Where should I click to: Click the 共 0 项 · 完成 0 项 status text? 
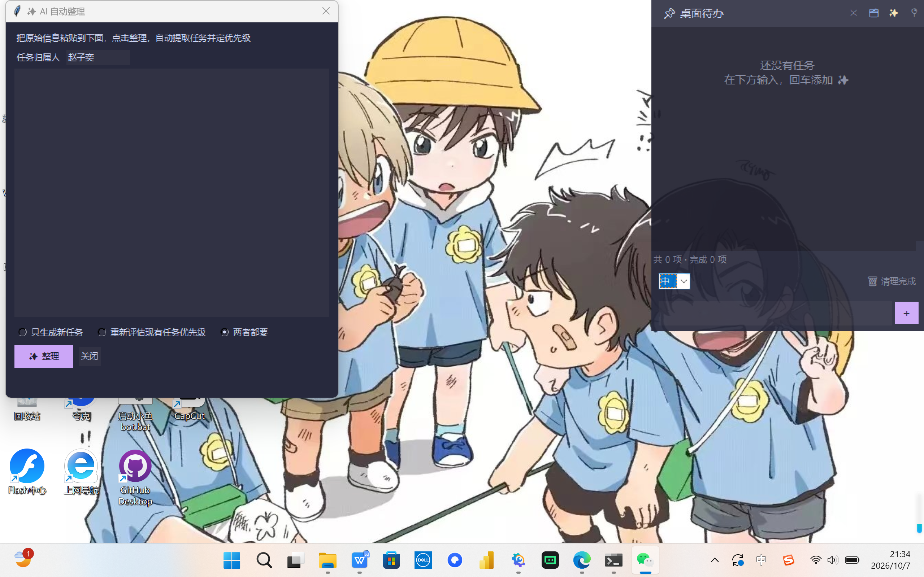690,259
